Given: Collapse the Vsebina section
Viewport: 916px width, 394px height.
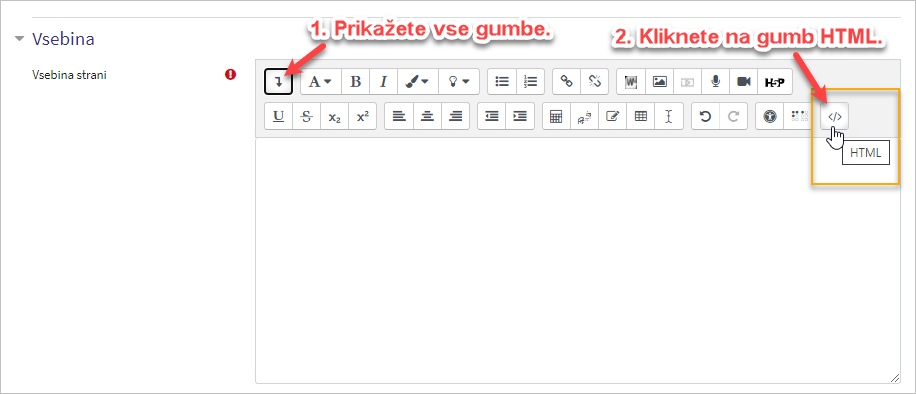Looking at the screenshot, I should [x=20, y=39].
